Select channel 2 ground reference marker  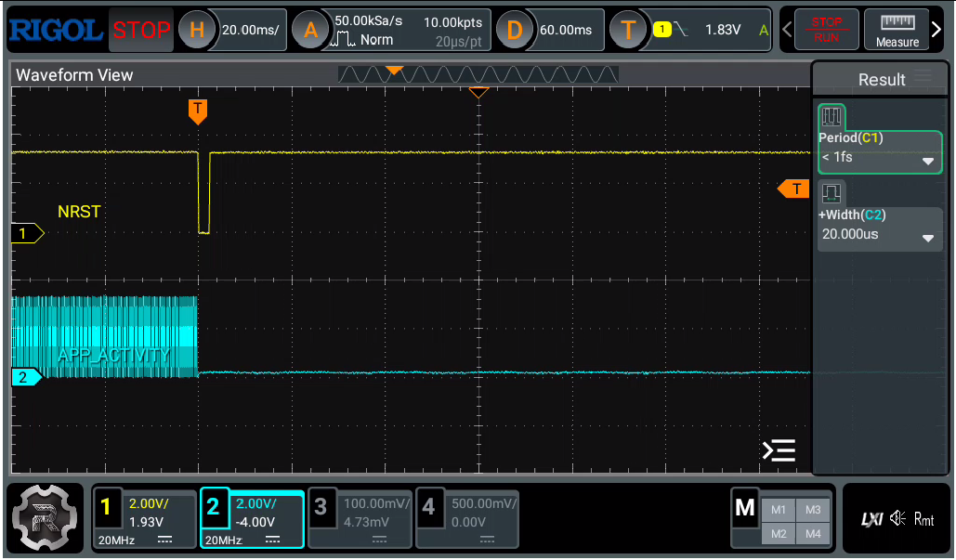click(27, 377)
